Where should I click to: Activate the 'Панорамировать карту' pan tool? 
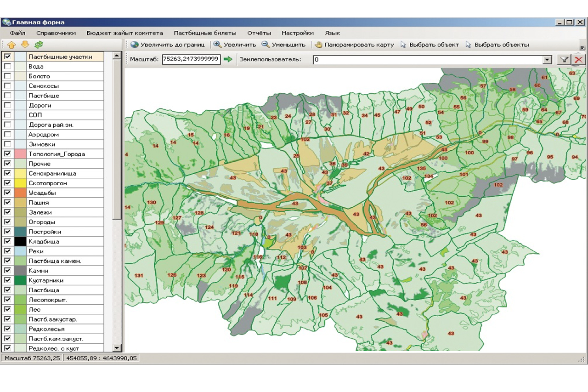(354, 45)
